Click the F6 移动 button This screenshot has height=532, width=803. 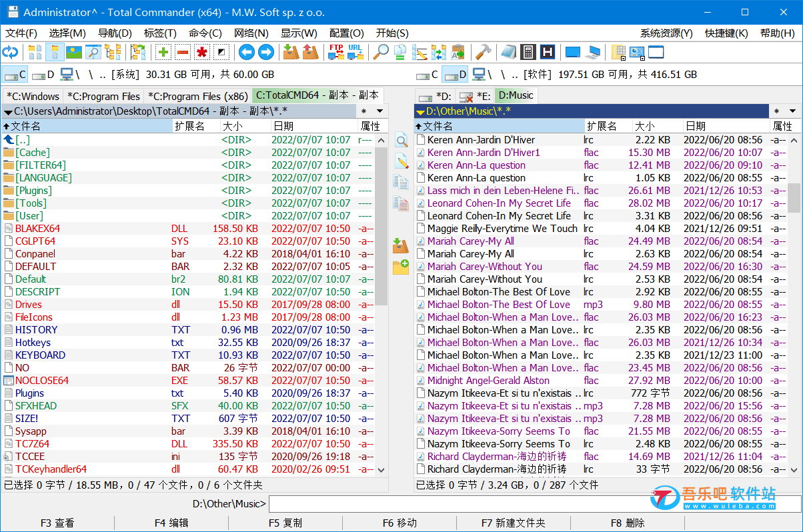click(x=399, y=523)
